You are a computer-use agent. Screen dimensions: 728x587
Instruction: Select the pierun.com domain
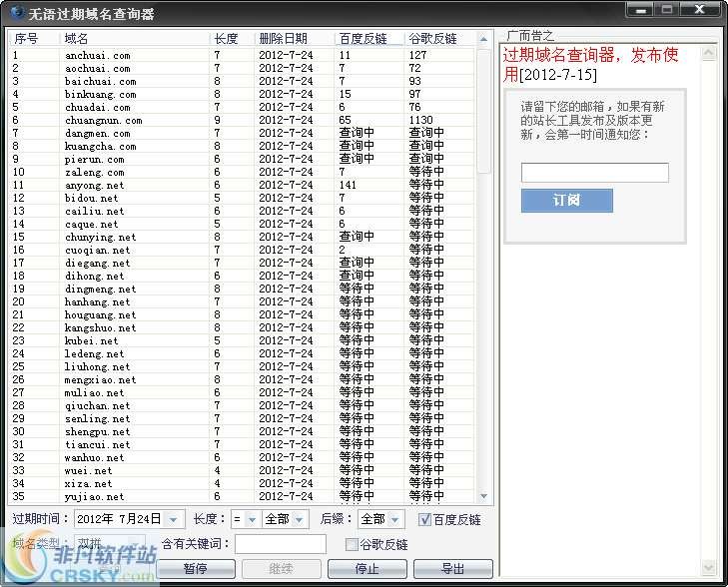point(94,159)
